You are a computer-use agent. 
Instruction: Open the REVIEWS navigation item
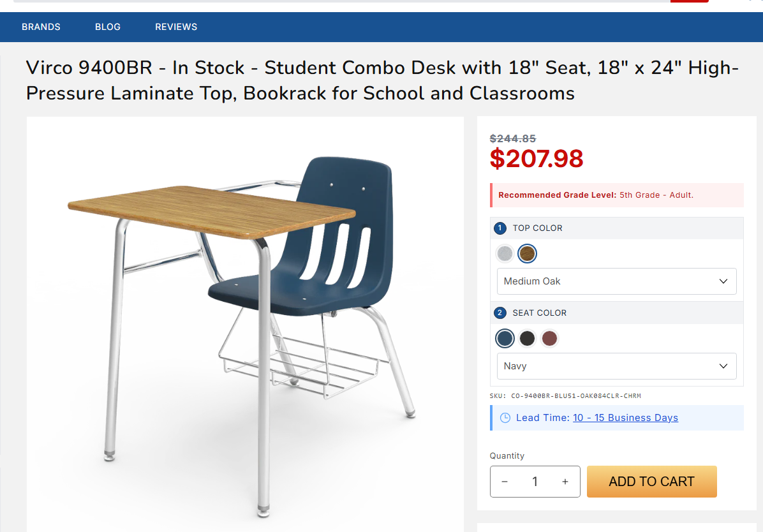click(176, 27)
